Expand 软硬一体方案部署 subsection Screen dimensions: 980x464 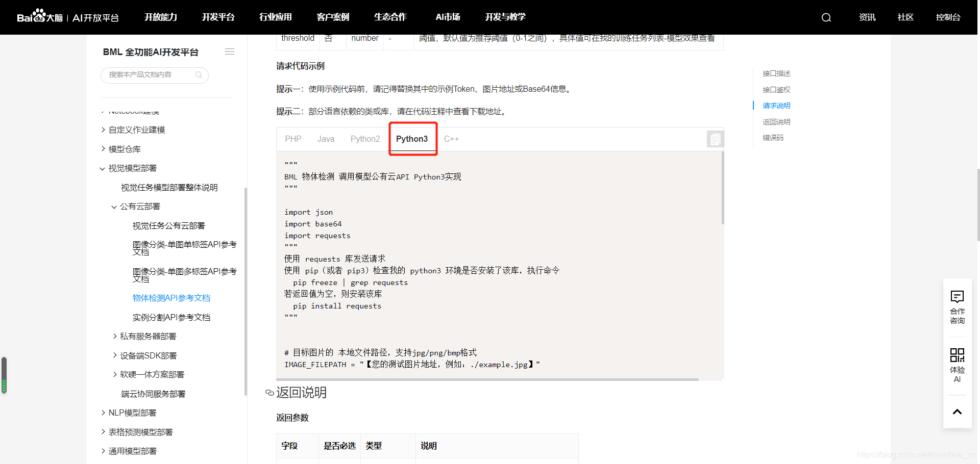coord(152,375)
